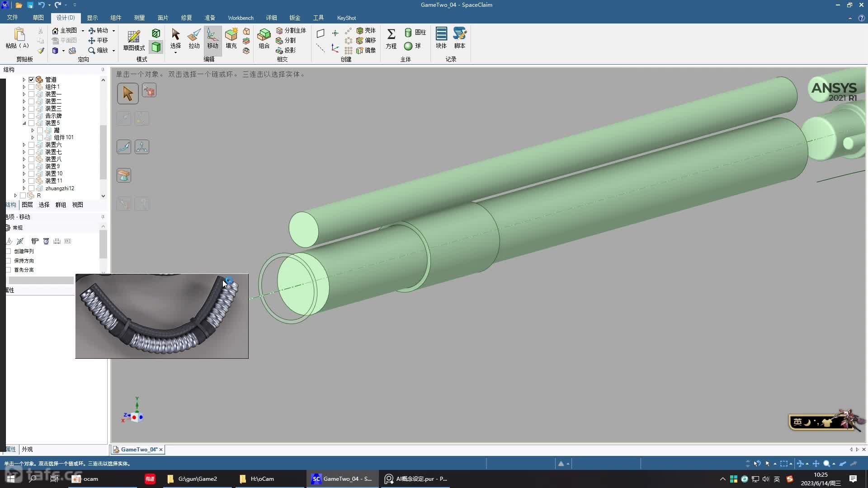The image size is (868, 488).
Task: Click the Undo icon in the quick access toolbar
Action: coord(41,5)
